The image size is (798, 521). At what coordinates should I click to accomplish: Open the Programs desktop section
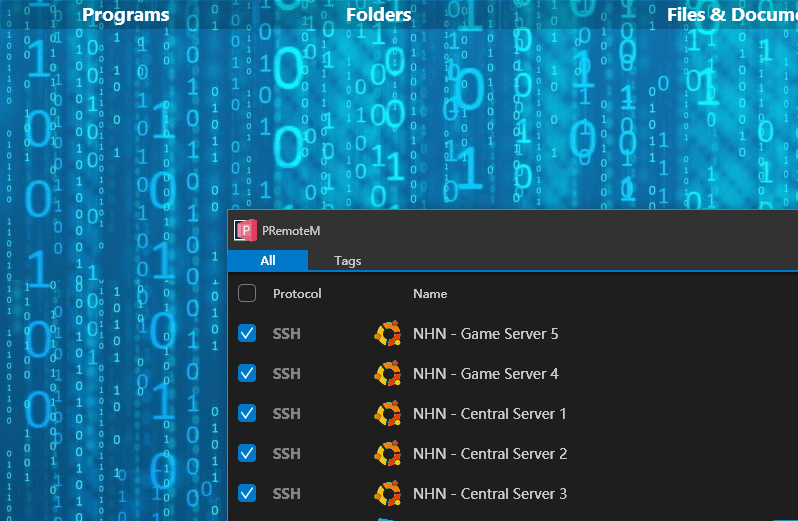[x=126, y=14]
